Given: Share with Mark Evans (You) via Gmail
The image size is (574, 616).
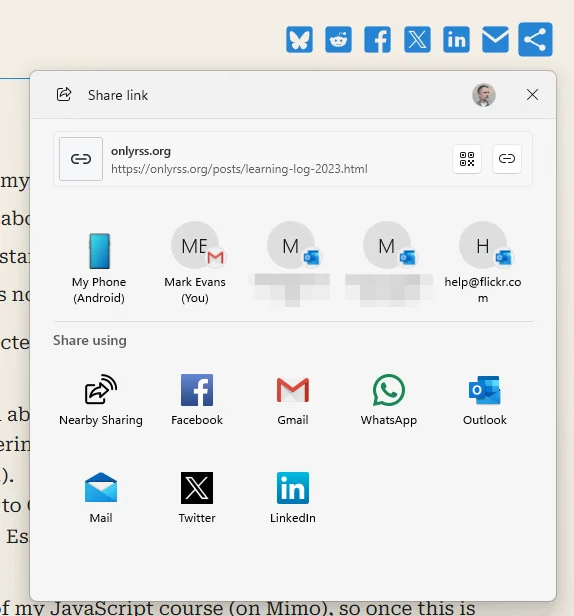Looking at the screenshot, I should pos(195,263).
